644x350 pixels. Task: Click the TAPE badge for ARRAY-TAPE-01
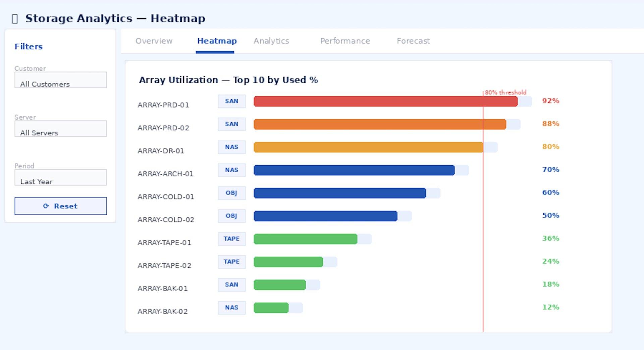[231, 239]
